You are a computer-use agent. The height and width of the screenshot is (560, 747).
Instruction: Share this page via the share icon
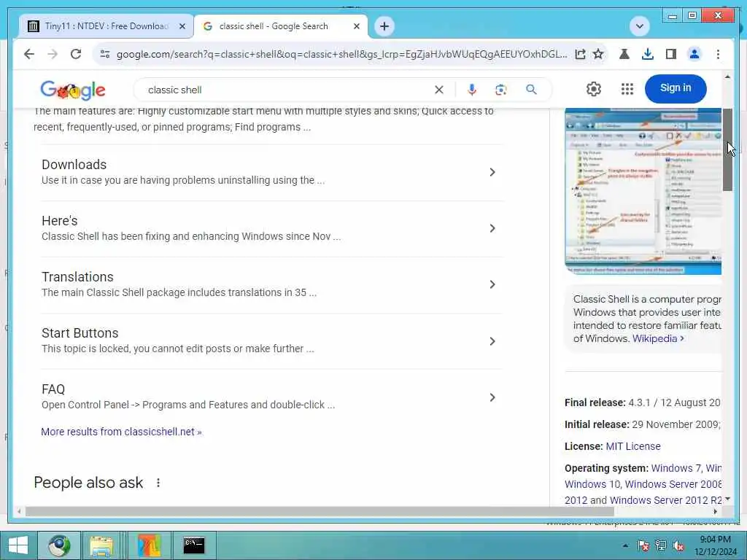pyautogui.click(x=580, y=54)
